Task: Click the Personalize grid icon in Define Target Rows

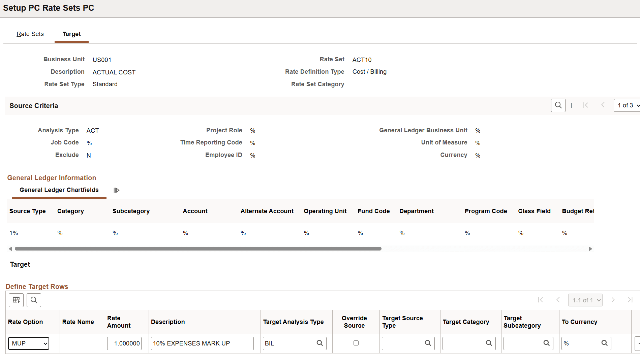Action: (16, 300)
